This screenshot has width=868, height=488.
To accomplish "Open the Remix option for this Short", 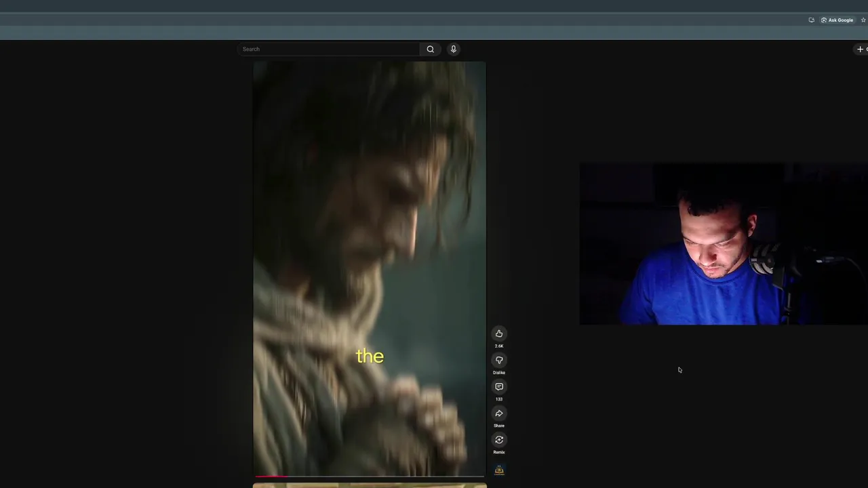I will [x=499, y=440].
